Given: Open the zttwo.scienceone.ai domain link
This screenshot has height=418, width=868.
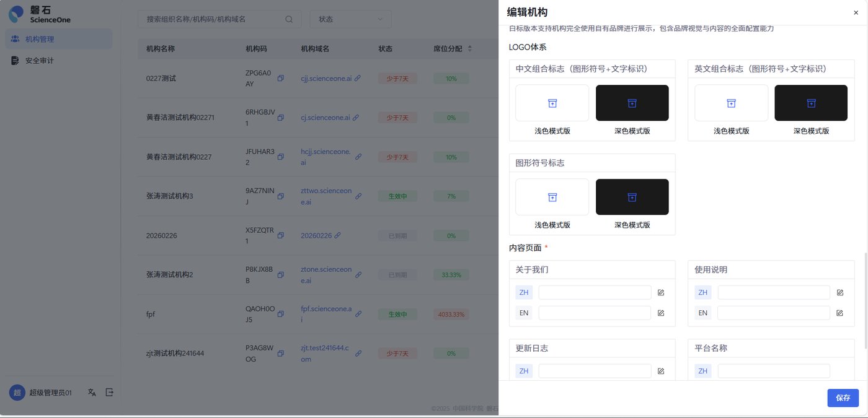Looking at the screenshot, I should (325, 196).
